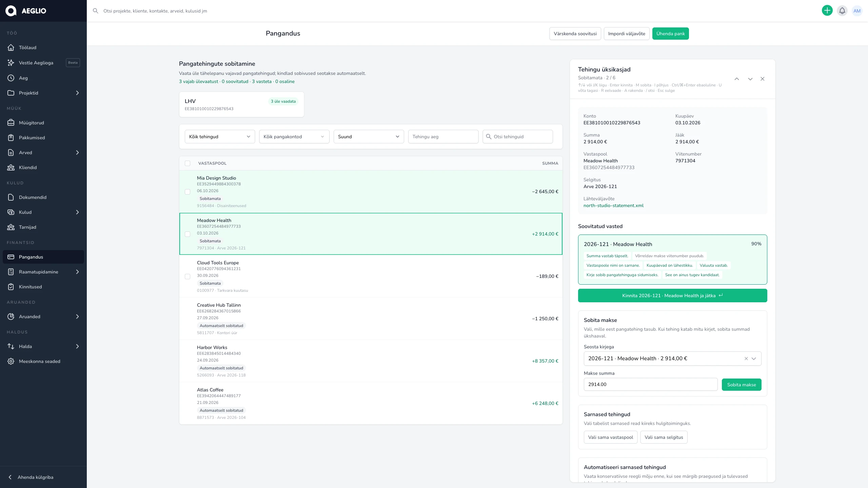Image resolution: width=868 pixels, height=488 pixels.
Task: Open the Suund dropdown
Action: click(369, 137)
